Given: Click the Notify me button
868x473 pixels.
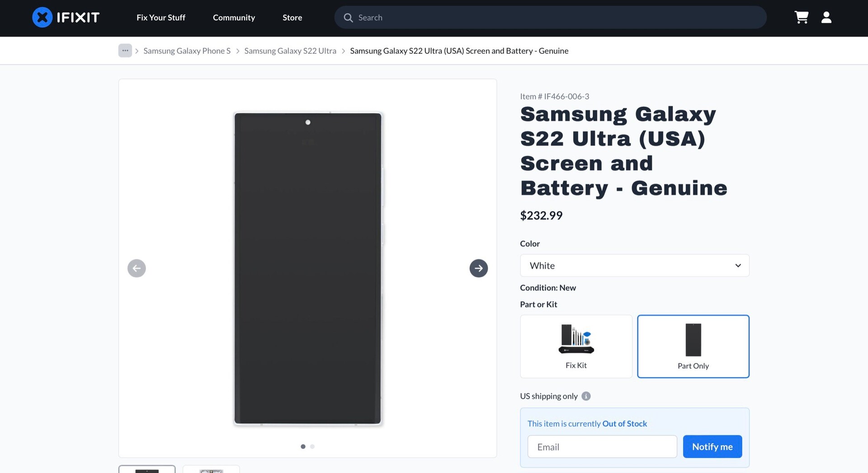Looking at the screenshot, I should 712,446.
